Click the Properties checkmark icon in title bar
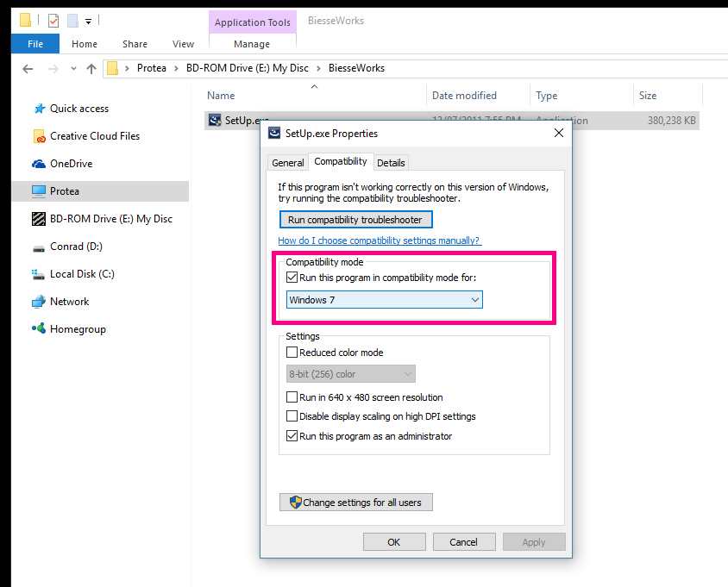The image size is (728, 587). tap(53, 21)
